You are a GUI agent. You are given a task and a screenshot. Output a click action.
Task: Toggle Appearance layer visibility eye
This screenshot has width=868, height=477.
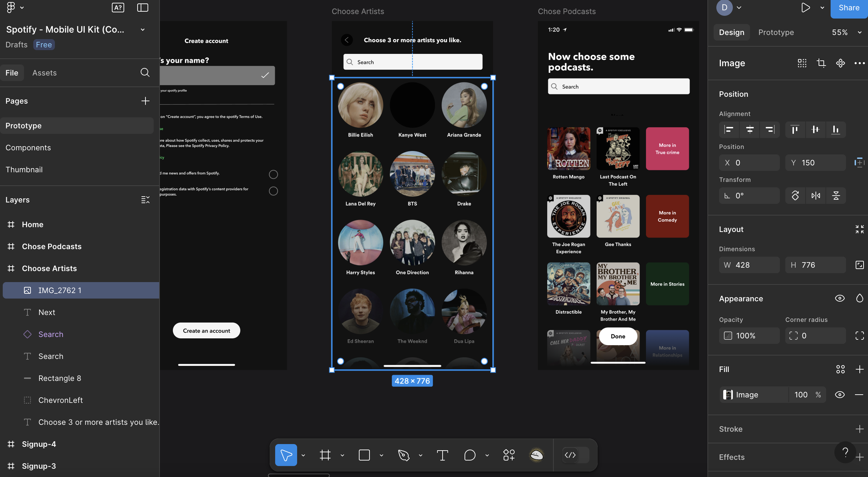(840, 299)
